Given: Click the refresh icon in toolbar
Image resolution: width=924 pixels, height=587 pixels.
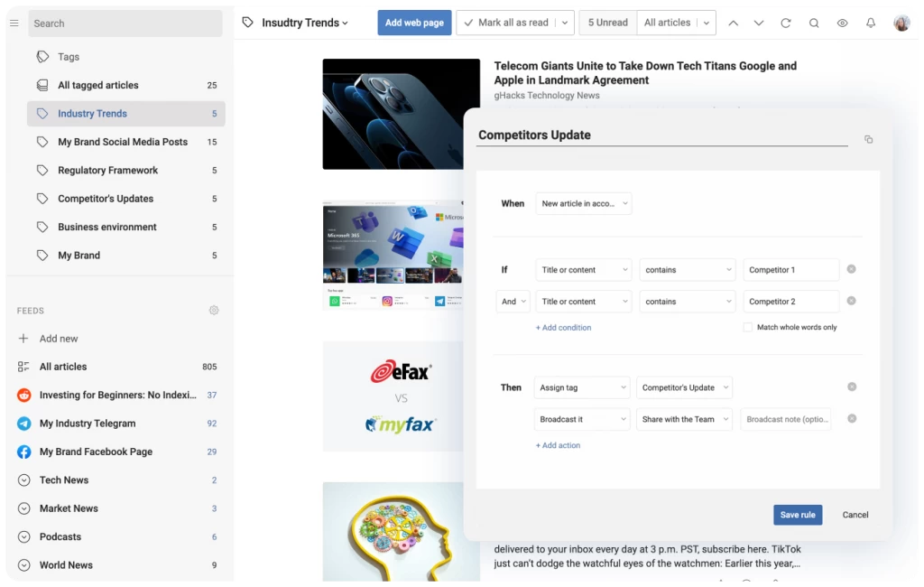Looking at the screenshot, I should (786, 23).
